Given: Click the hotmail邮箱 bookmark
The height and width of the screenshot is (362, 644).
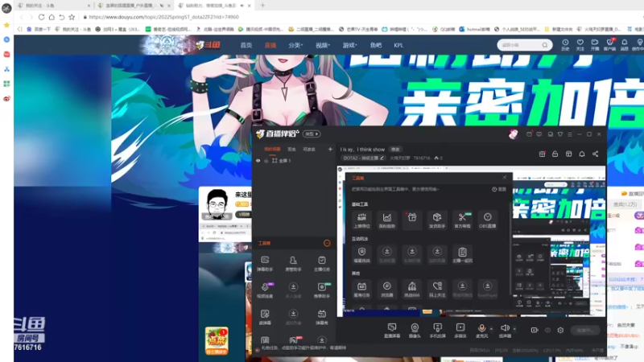Looking at the screenshot, I should coord(475,29).
